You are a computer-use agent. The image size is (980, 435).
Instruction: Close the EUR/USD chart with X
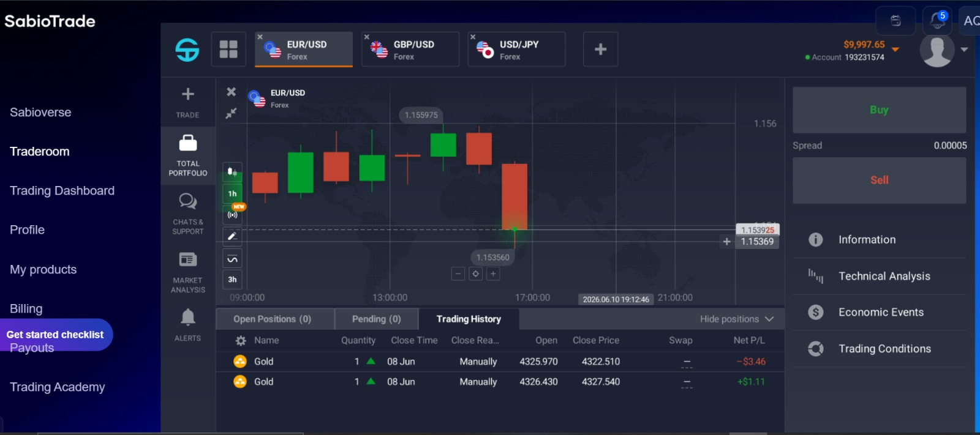[x=231, y=92]
